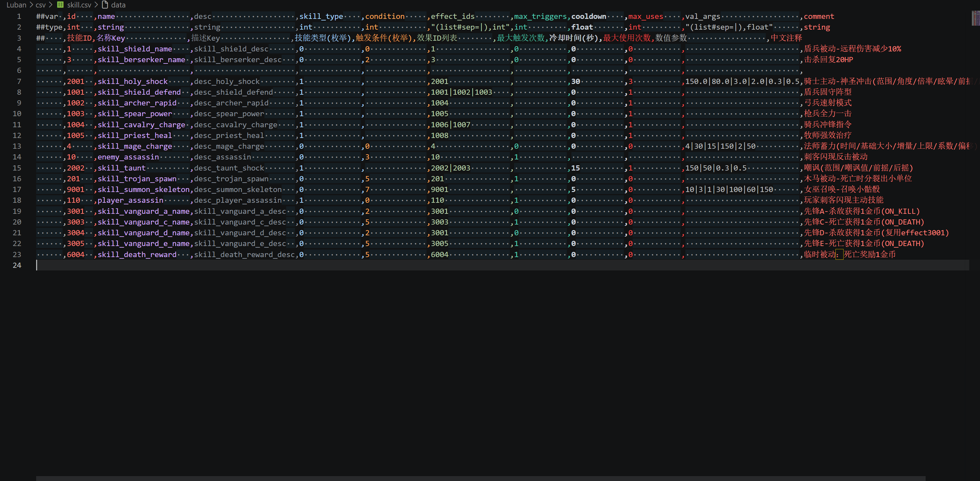Click '1001|1002|1003' effect ids on line 8
Viewport: 980px width, 481px height.
(461, 92)
